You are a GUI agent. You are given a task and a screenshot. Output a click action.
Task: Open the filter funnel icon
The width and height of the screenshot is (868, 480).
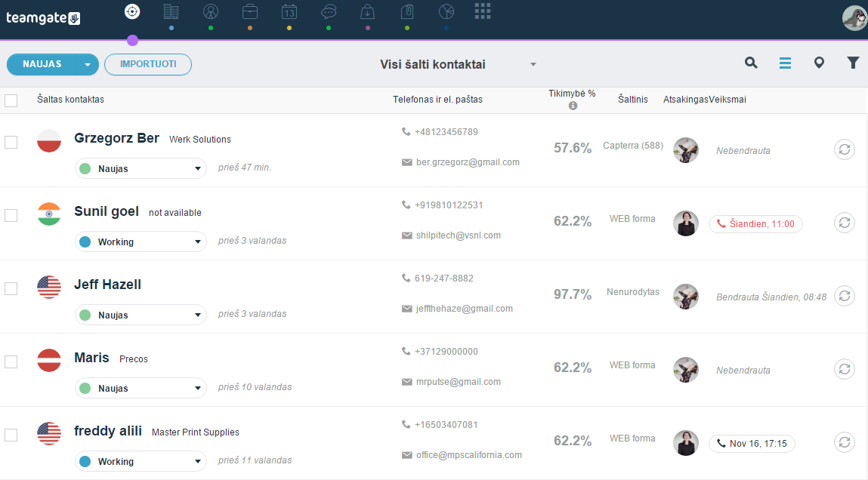(x=853, y=63)
